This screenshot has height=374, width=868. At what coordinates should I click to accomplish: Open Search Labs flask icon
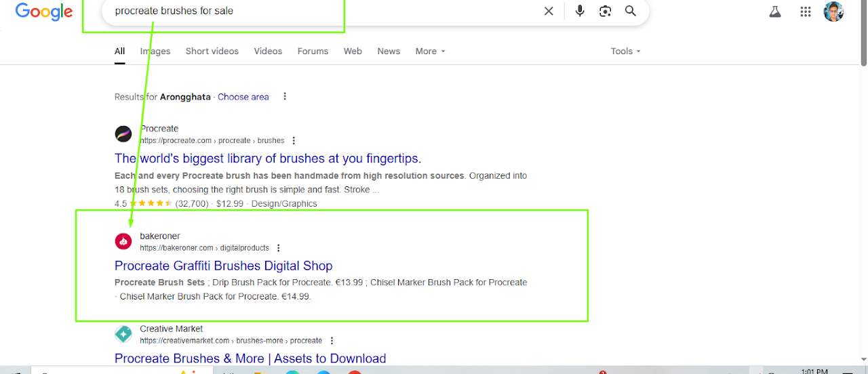pos(775,12)
